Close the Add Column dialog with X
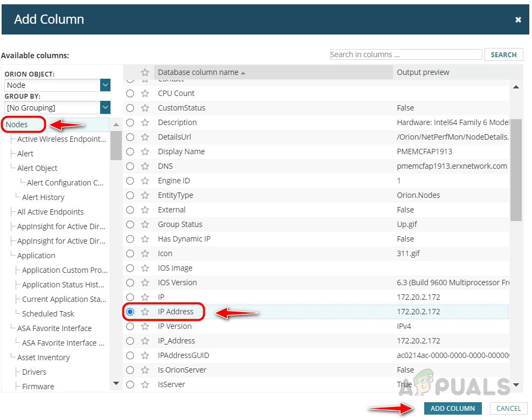 tap(518, 19)
